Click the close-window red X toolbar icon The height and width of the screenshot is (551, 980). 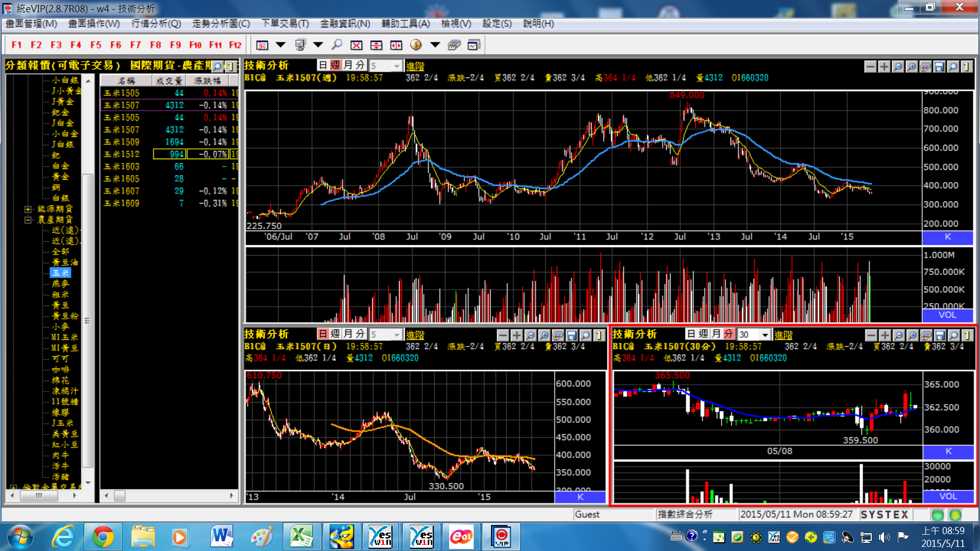click(356, 45)
